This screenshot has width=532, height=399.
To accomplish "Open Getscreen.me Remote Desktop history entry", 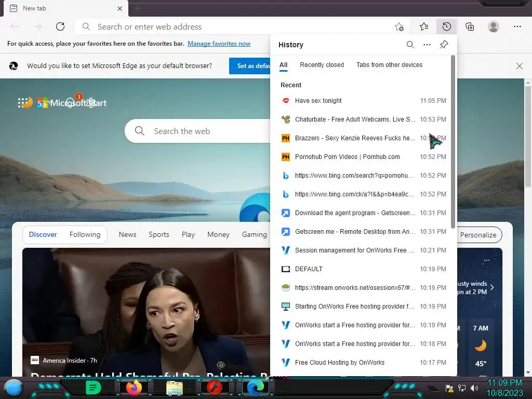I will [x=363, y=231].
